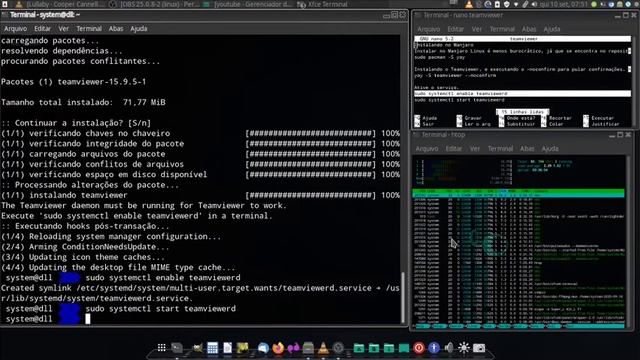Click the red power button in dock
Viewport: 640px width, 360px height.
click(x=419, y=348)
